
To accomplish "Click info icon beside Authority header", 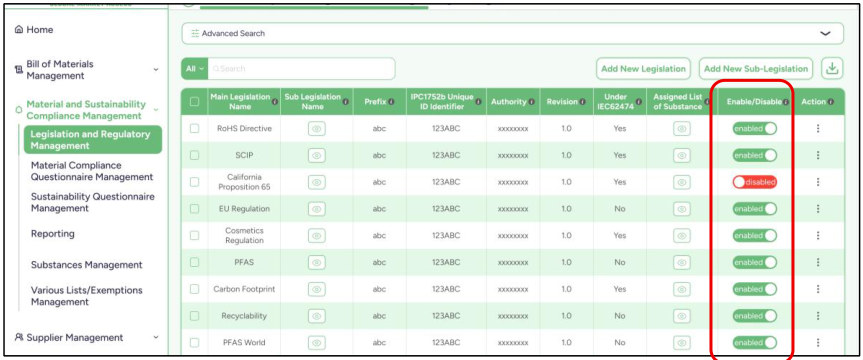I will tap(532, 102).
